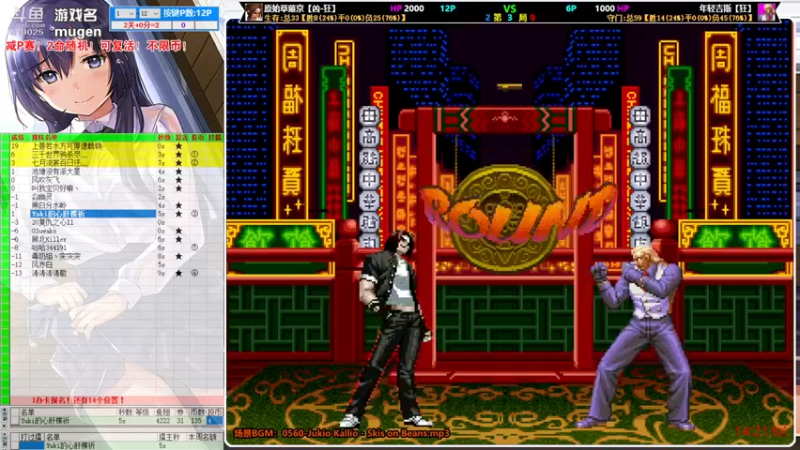Select the list row 池塘没有添大星
The width and height of the screenshot is (800, 450).
116,171
